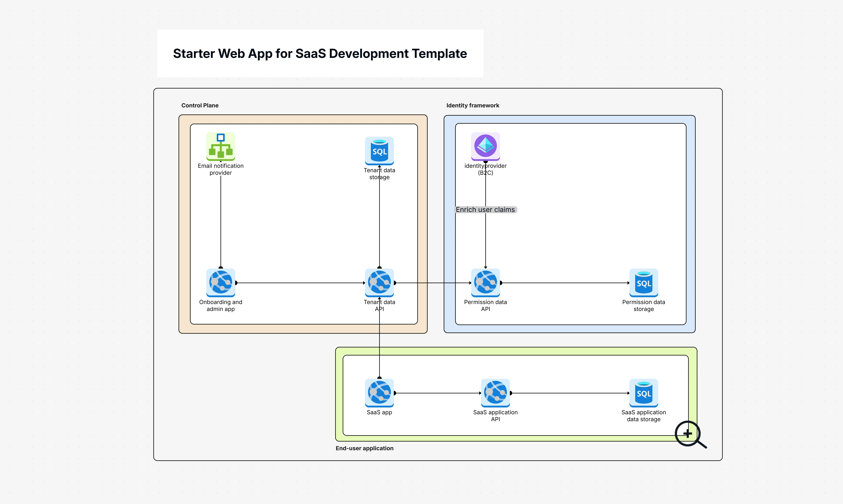Select the 'SaaS application API' caption
Image resolution: width=843 pixels, height=504 pixels.
pos(495,416)
